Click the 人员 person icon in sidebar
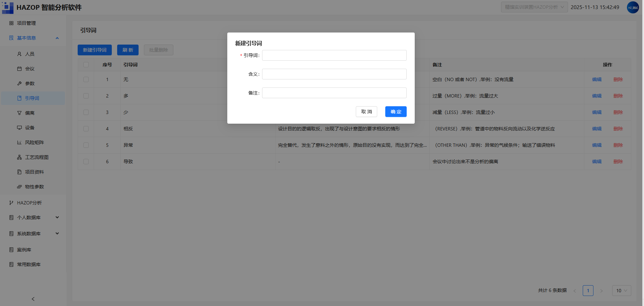The height and width of the screenshot is (306, 644). [x=19, y=54]
